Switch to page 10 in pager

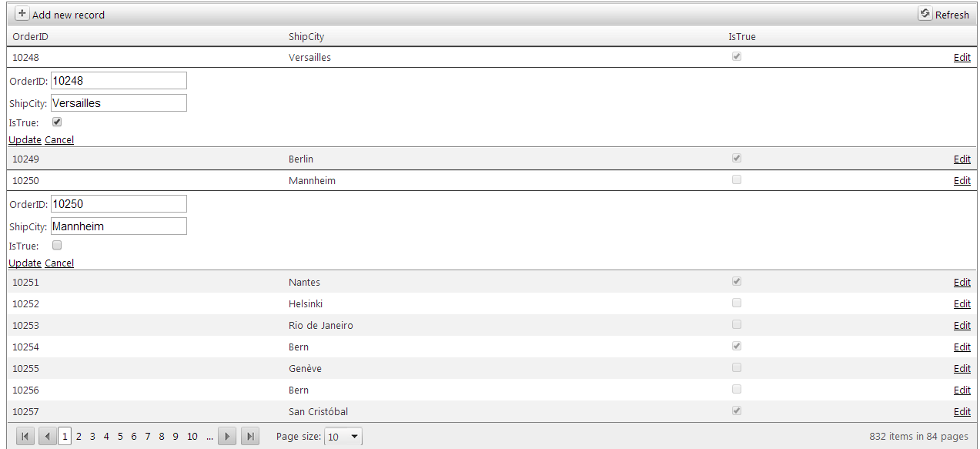[192, 437]
